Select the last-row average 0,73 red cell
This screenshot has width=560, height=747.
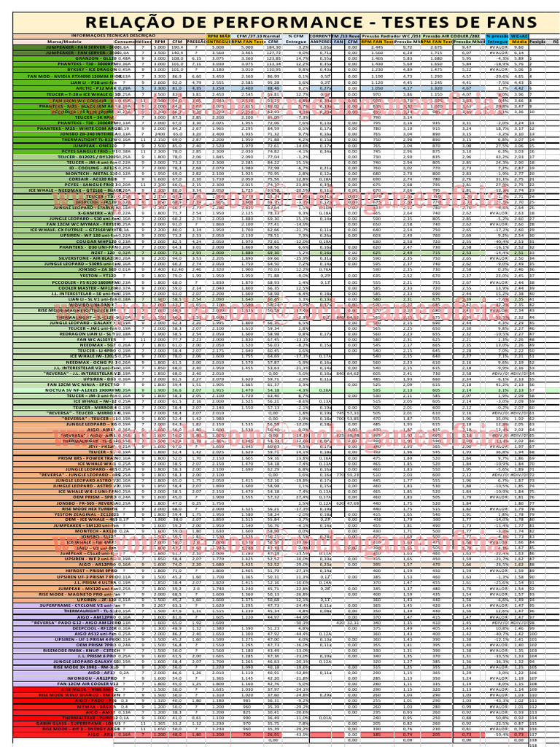(519, 735)
